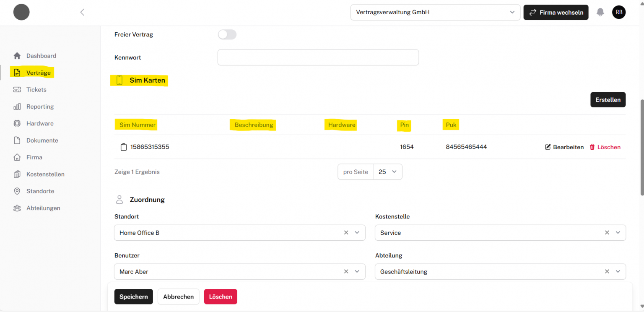Open the Standort Home Office B dropdown
Screen dimensions: 644x312
coord(357,233)
